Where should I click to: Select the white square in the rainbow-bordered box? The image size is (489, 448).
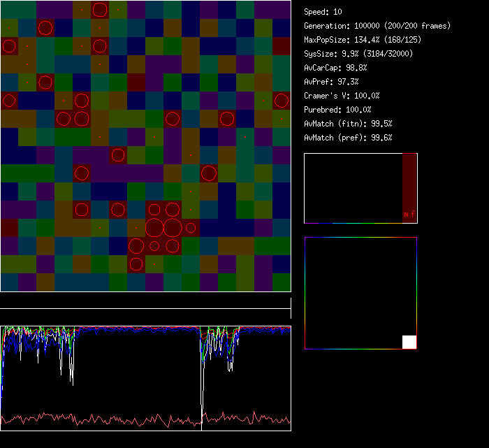409,342
